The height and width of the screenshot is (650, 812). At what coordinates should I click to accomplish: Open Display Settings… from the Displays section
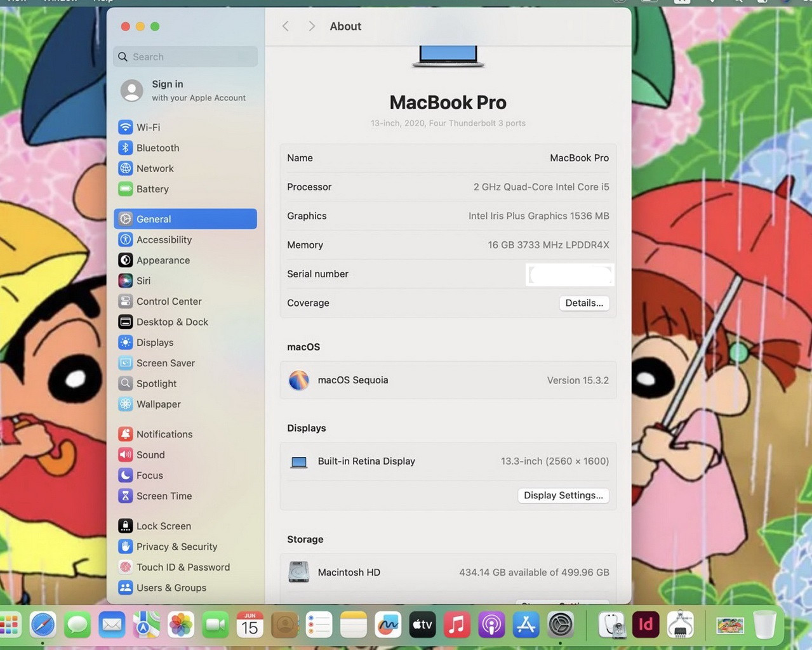(x=563, y=495)
